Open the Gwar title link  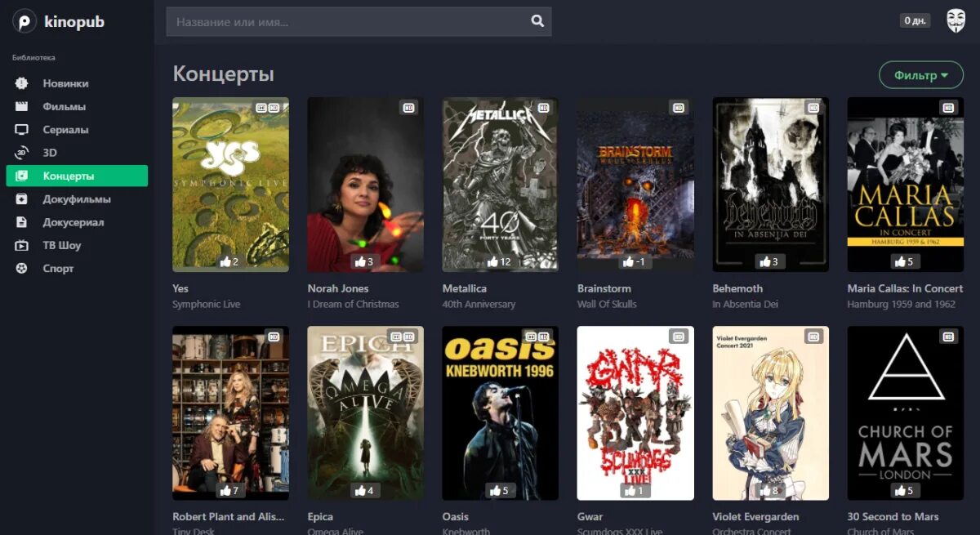[x=590, y=516]
